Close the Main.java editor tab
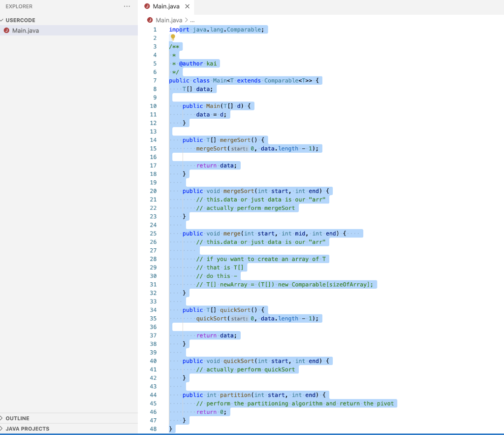 187,6
